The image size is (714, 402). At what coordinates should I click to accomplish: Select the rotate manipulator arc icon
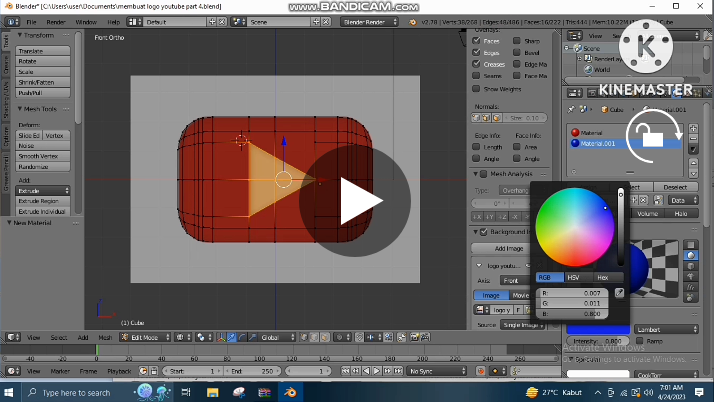pos(242,337)
